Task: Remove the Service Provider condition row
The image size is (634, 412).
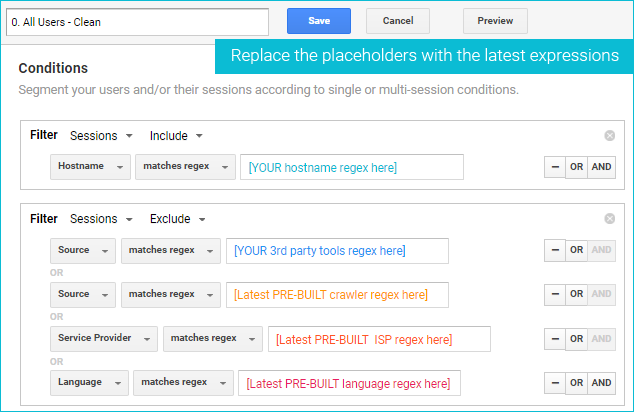Action: [x=553, y=339]
